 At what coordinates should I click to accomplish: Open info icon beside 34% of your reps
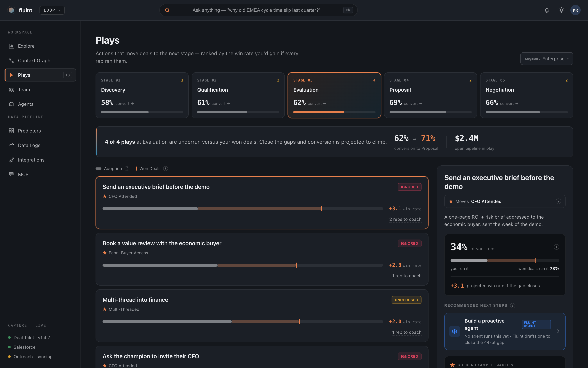pyautogui.click(x=556, y=247)
